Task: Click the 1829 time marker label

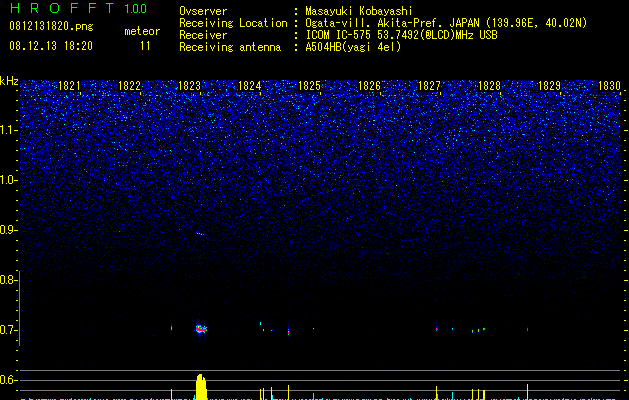Action: click(x=549, y=86)
